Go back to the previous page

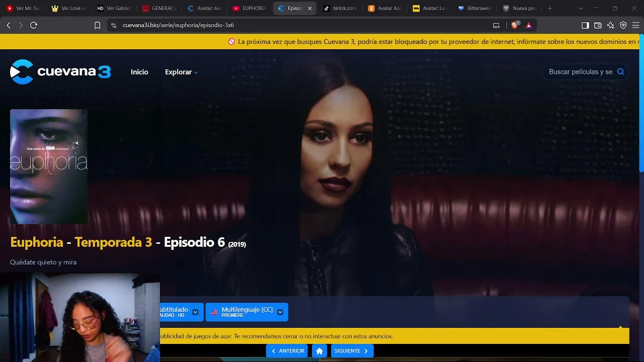9,25
